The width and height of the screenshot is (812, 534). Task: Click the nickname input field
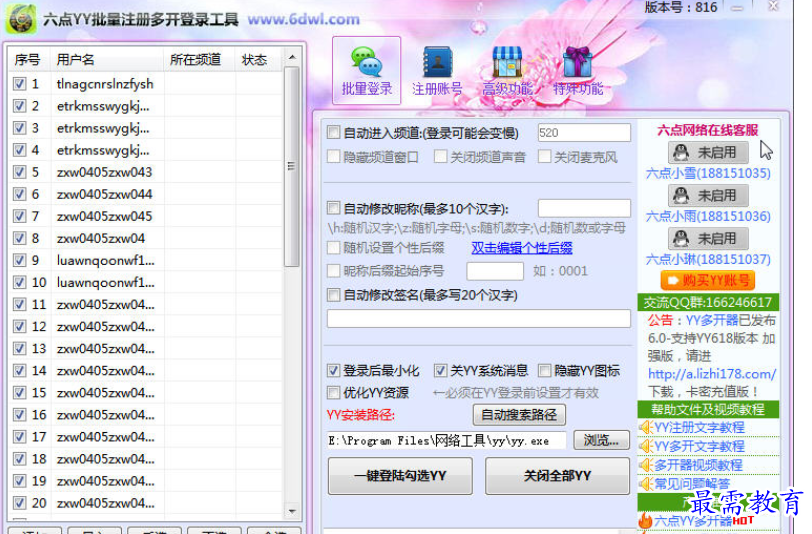tap(584, 208)
